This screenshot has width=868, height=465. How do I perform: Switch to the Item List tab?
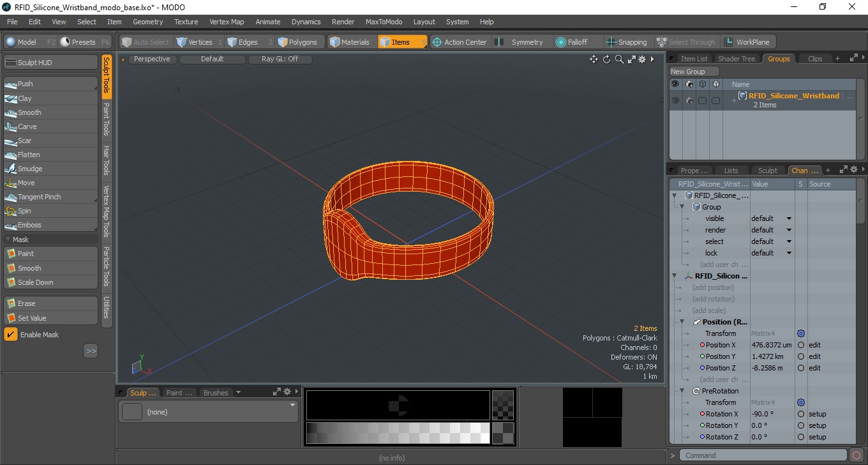click(694, 59)
